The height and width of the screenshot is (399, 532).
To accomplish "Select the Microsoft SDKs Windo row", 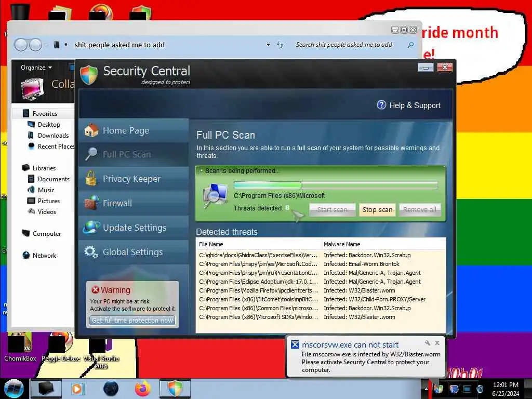I will (321, 317).
